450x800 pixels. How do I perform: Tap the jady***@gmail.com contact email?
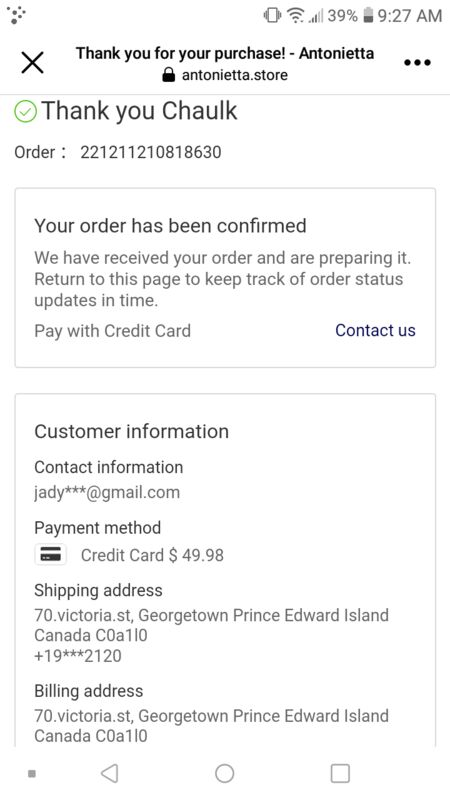tap(107, 492)
